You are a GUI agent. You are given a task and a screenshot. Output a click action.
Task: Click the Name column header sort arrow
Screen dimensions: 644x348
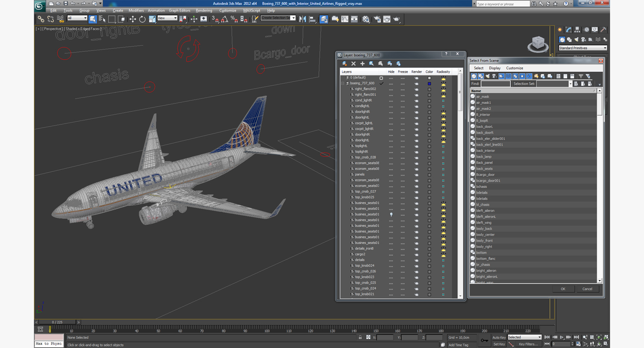[x=594, y=91]
